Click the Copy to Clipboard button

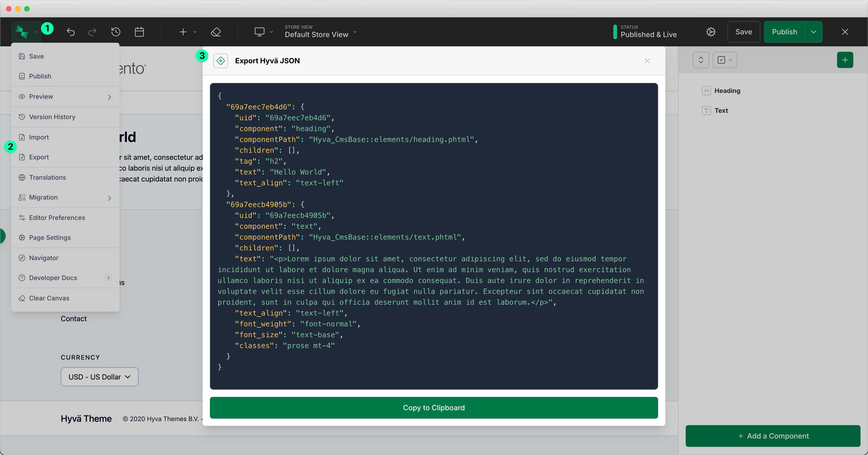pos(434,408)
